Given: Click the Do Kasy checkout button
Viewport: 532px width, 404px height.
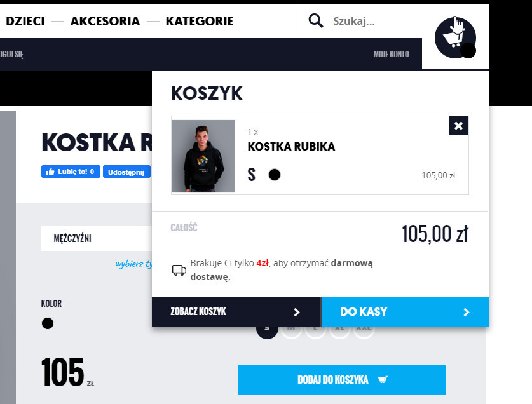Looking at the screenshot, I should (x=405, y=312).
